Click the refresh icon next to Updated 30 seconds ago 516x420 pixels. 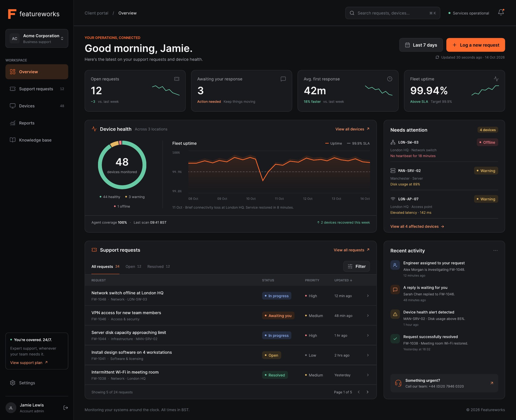[437, 57]
